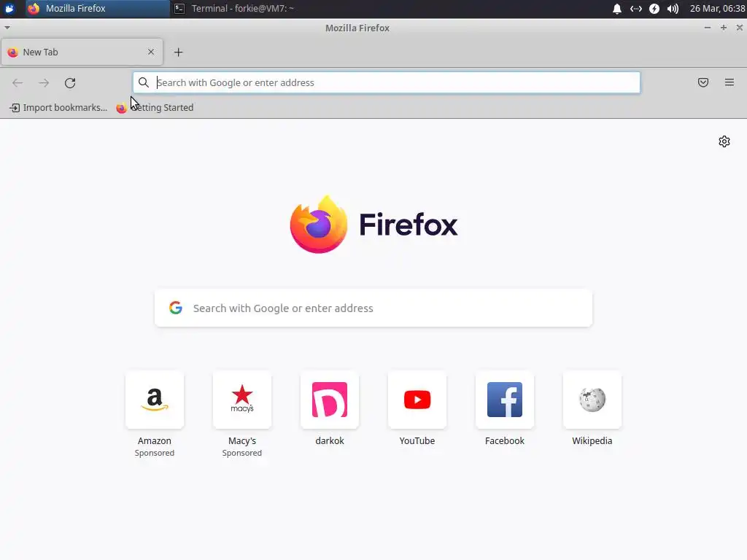Focus the URL address bar field
747x560 pixels.
click(387, 82)
